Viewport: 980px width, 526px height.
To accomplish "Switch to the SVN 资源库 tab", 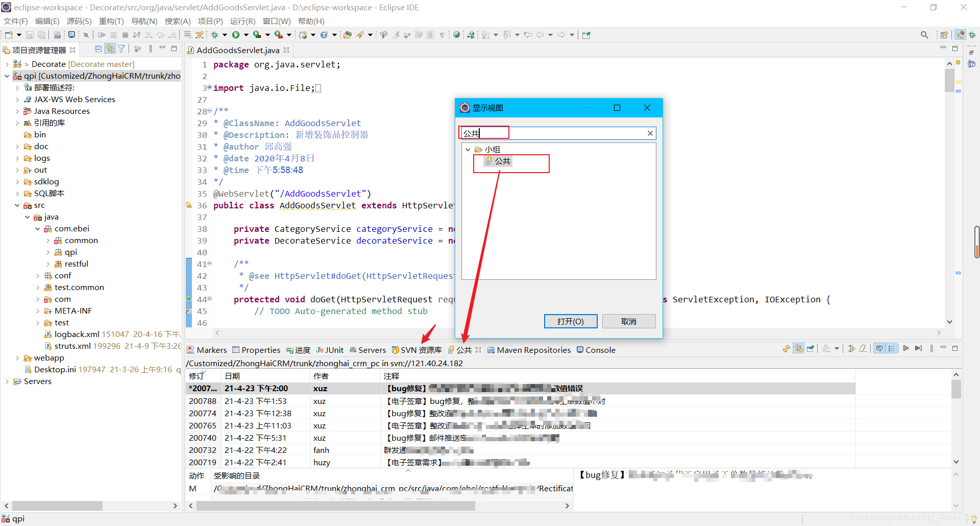I will coord(416,350).
